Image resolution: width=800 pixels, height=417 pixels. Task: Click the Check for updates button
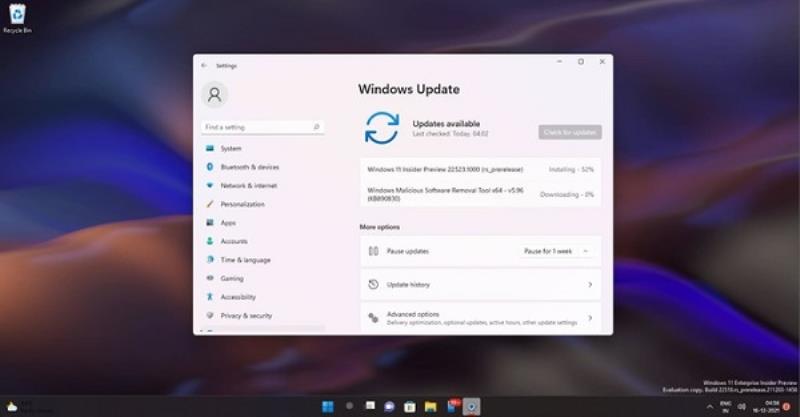pyautogui.click(x=570, y=132)
